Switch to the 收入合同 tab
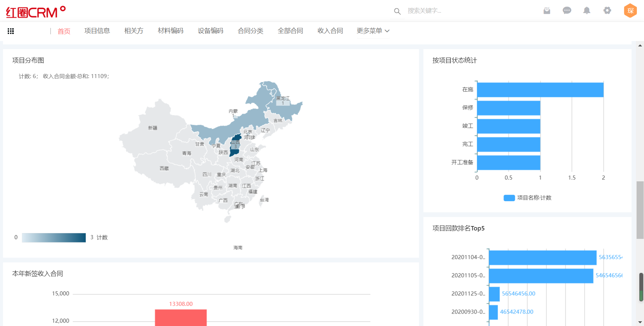Screen dimensions: 644x326 [x=330, y=31]
